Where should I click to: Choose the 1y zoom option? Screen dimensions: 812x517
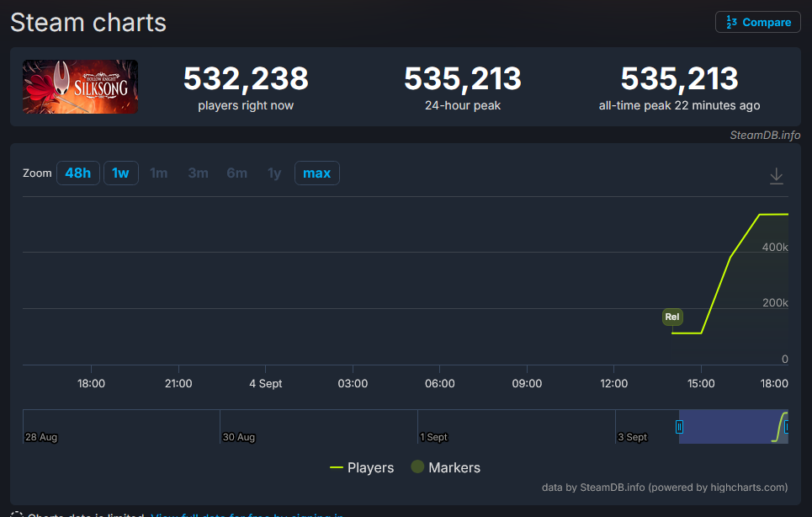[274, 173]
